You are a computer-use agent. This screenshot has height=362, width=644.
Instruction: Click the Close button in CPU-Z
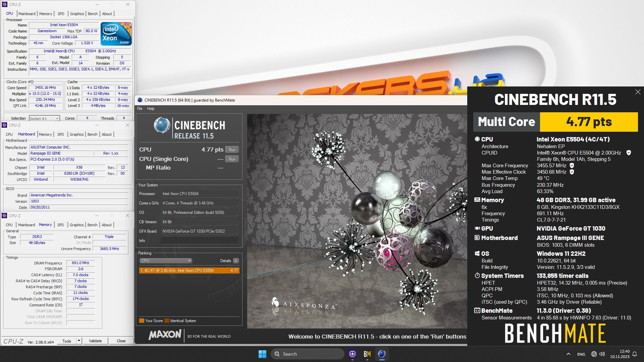[121, 341]
